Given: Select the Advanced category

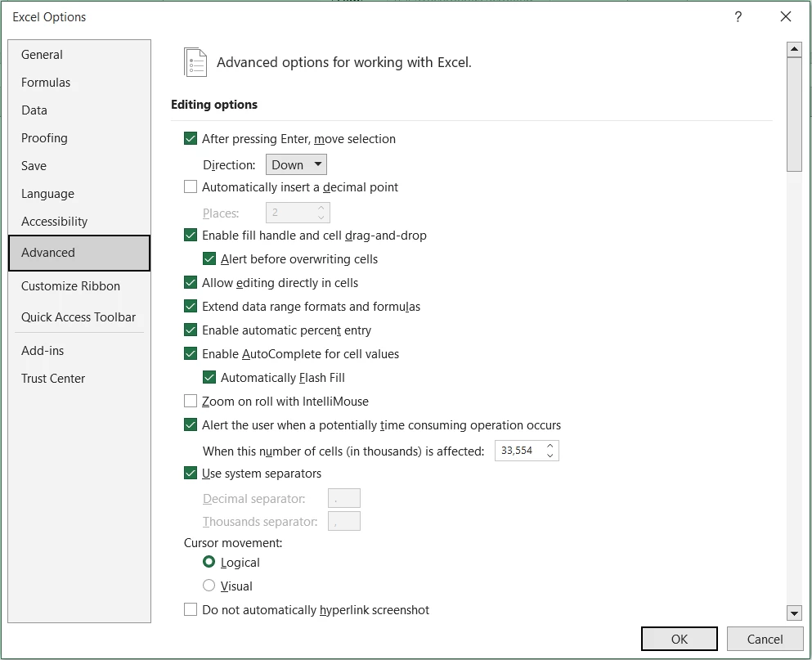Looking at the screenshot, I should 79,253.
